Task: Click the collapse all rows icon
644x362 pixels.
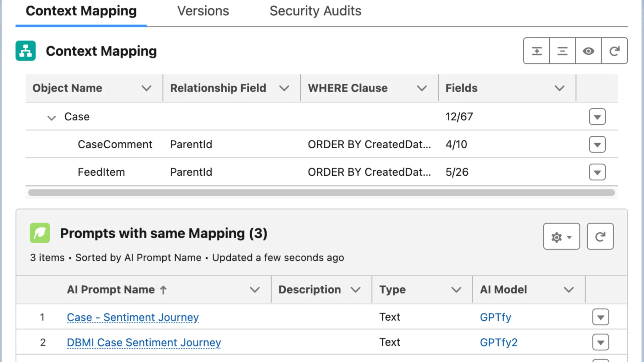Action: point(563,51)
